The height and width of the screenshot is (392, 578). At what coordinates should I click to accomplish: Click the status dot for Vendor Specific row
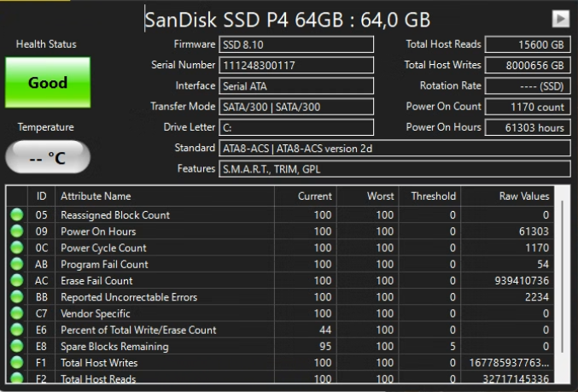[17, 313]
